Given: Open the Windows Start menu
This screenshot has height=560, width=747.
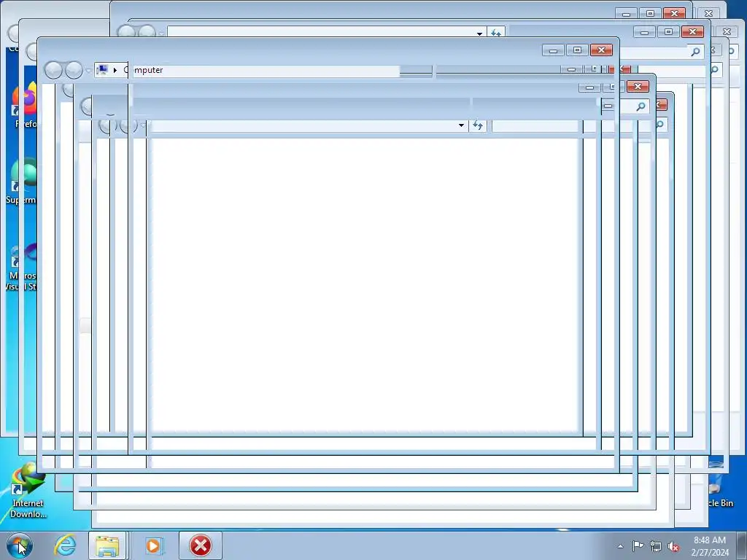Looking at the screenshot, I should coord(19,545).
